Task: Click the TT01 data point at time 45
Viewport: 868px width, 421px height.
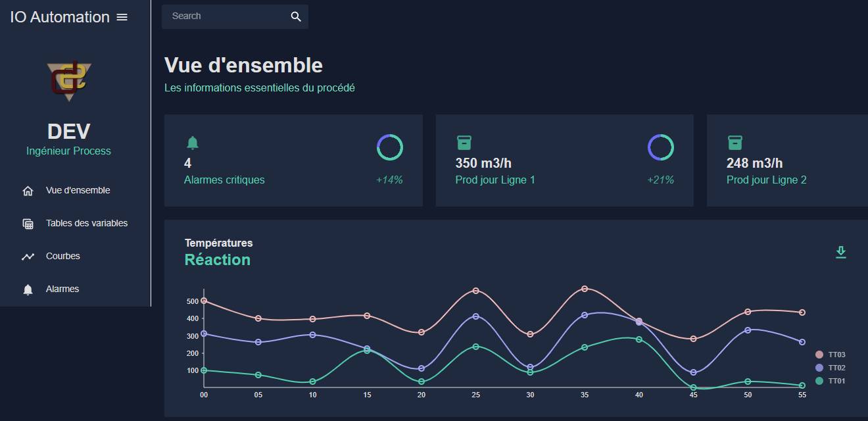Action: [x=693, y=387]
